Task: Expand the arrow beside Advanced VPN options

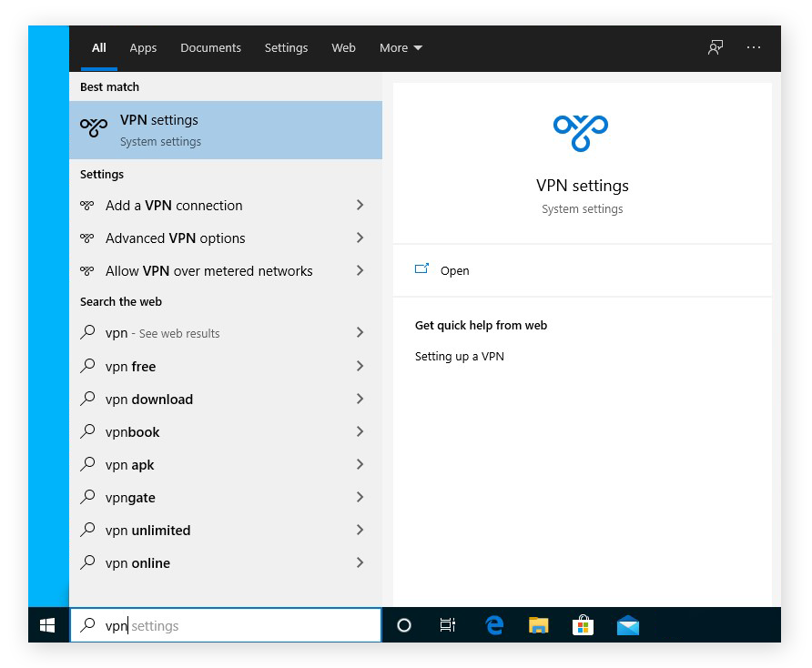Action: click(x=360, y=238)
